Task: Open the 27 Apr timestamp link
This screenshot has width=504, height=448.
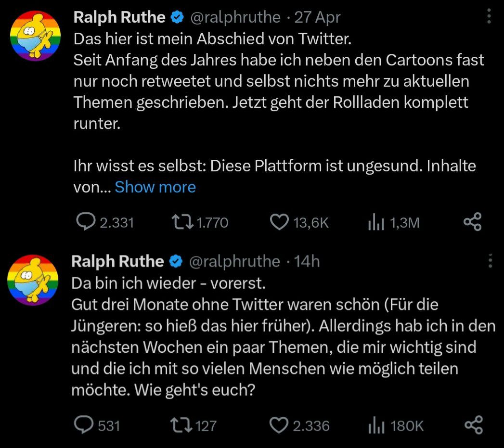Action: [x=317, y=17]
